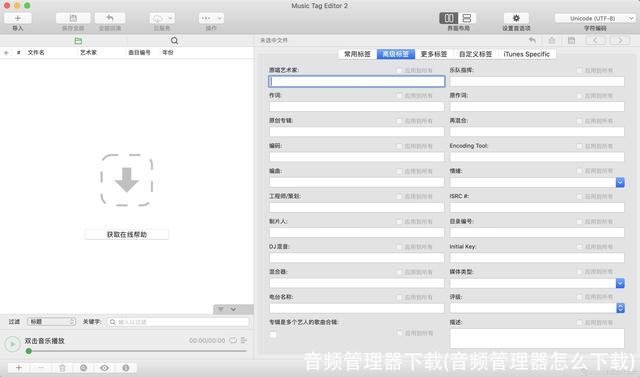
Task: Tick apply-to-all checkbox for ISRC #
Action: pos(580,197)
